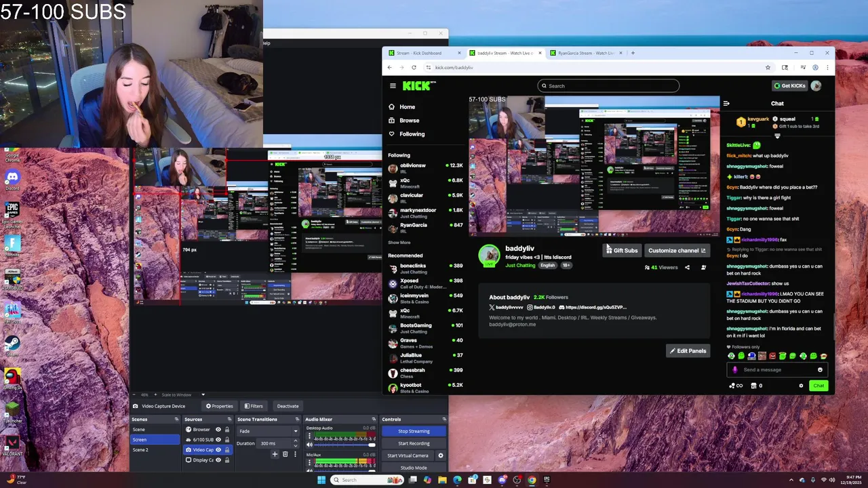The image size is (868, 488).
Task: Click Stop Streaming in OBS
Action: pyautogui.click(x=414, y=431)
